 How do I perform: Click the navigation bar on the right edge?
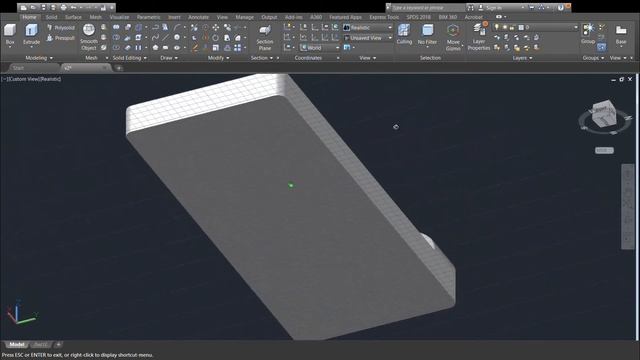pos(628,206)
